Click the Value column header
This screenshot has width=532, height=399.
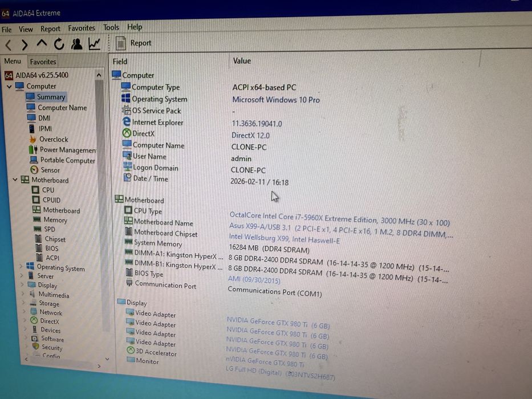242,61
